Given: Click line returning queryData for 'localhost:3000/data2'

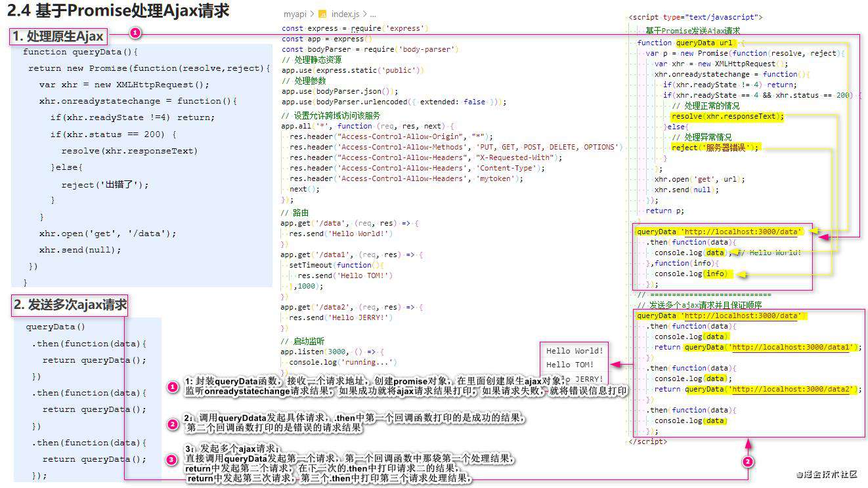Looking at the screenshot, I should 758,389.
